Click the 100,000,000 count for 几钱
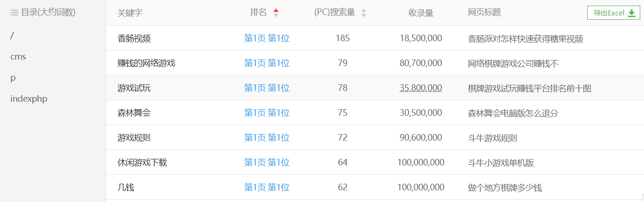The width and height of the screenshot is (644, 202). pos(421,187)
